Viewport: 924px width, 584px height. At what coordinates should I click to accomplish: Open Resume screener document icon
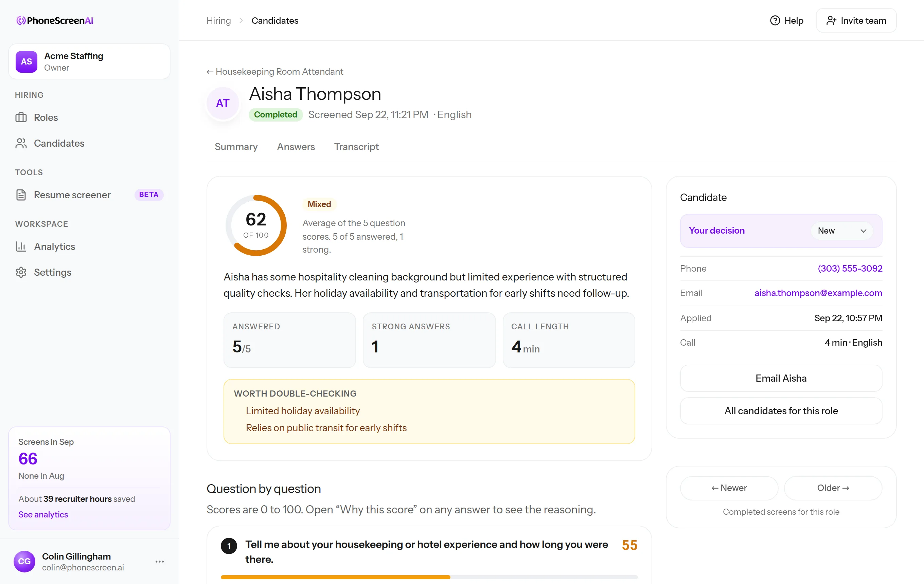pos(21,195)
